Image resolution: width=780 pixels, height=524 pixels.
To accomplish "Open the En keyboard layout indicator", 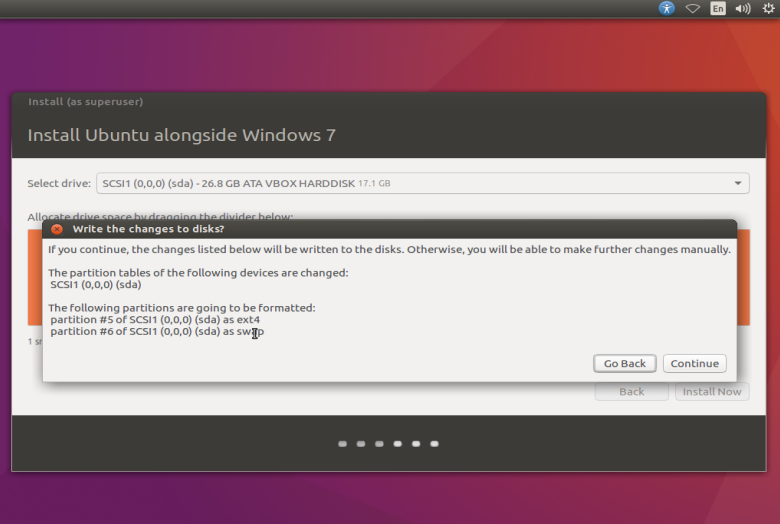I will click(x=718, y=8).
